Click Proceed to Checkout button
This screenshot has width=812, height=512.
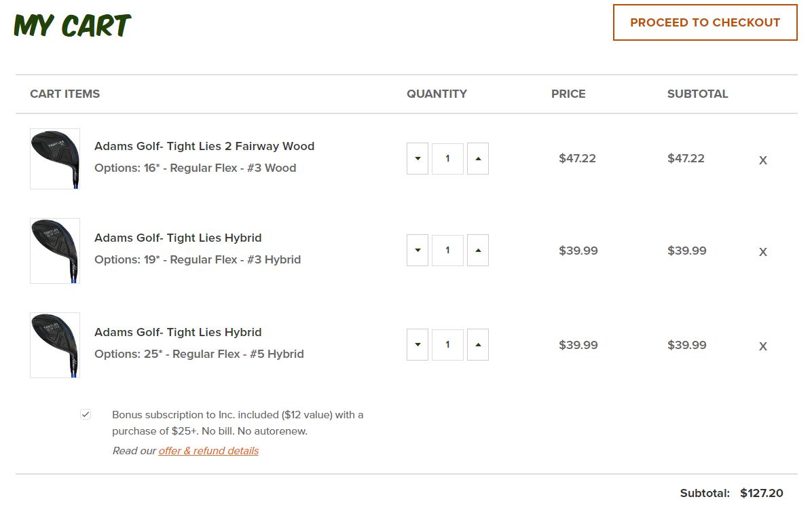[705, 22]
